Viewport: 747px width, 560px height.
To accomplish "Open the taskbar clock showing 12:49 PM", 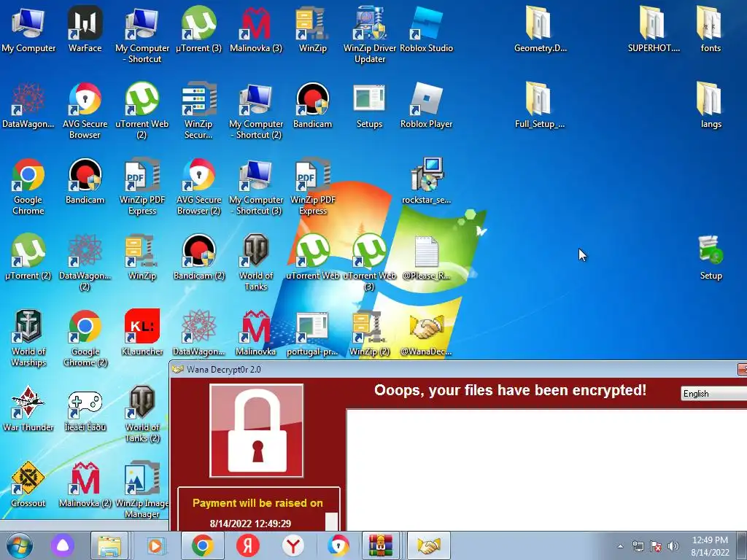I will click(710, 546).
